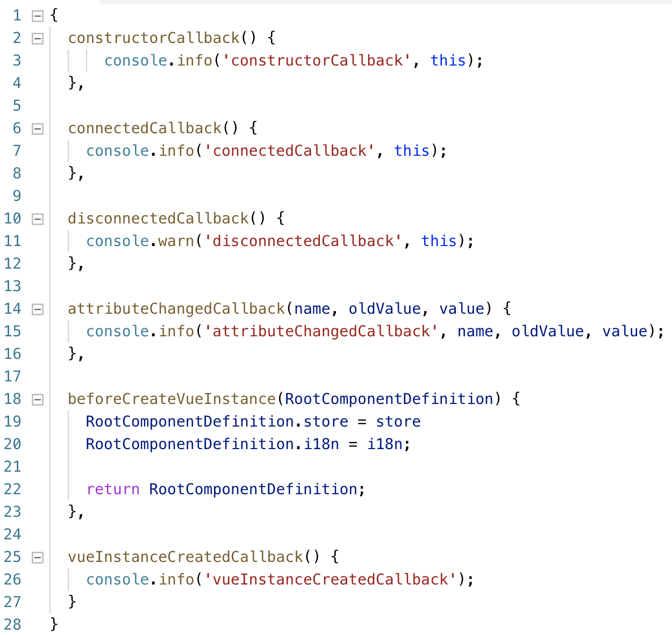Click the disconnectedCallback method name on line 10

click(158, 219)
